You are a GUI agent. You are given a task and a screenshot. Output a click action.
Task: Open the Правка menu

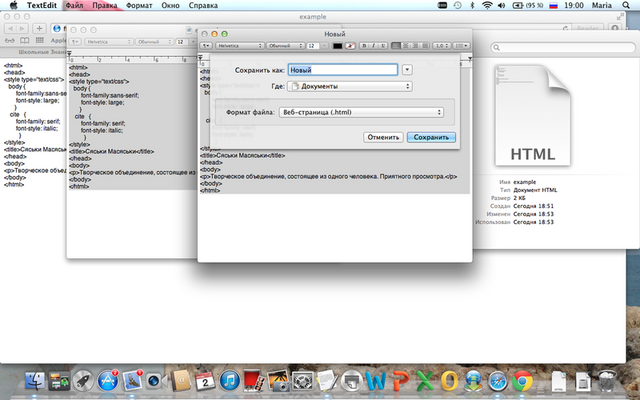tap(104, 5)
